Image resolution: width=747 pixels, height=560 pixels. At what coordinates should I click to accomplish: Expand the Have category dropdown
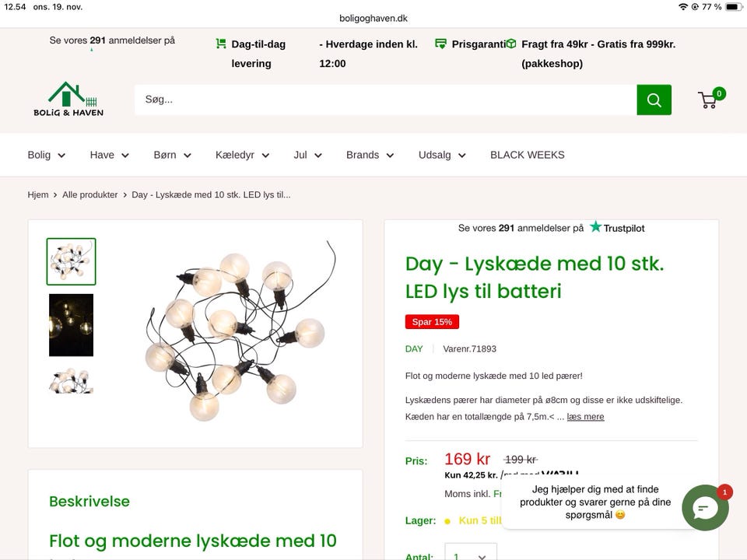coord(109,155)
